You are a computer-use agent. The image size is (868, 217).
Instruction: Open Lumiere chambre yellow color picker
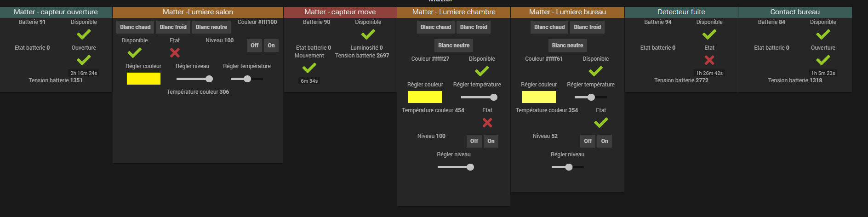(425, 97)
